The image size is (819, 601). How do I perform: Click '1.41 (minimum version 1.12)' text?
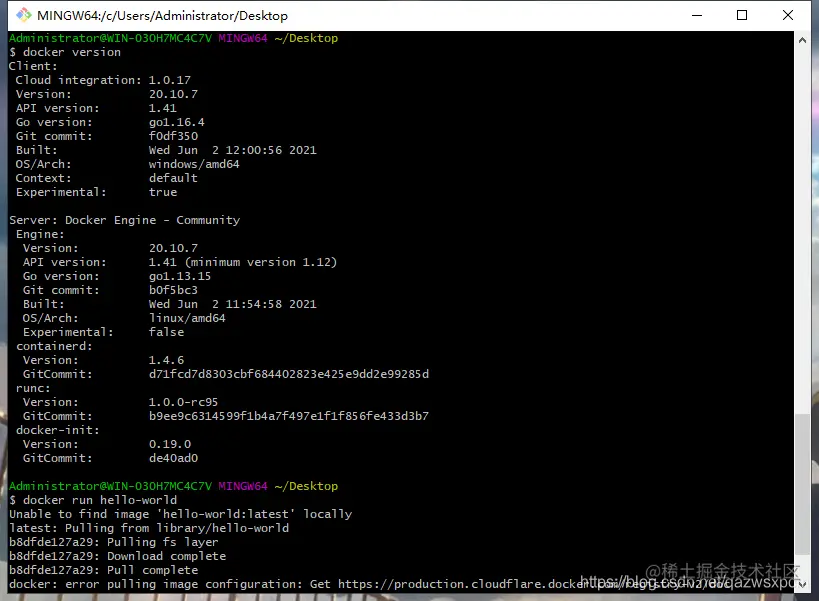pos(243,262)
